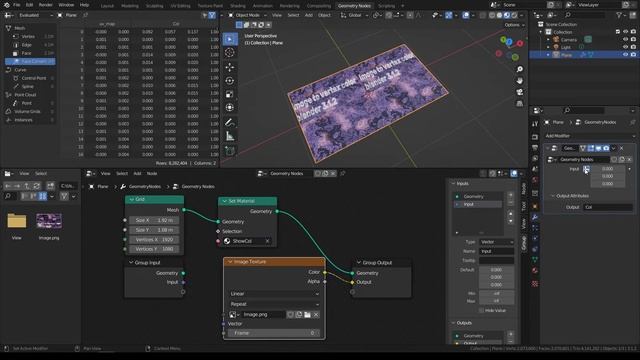Screen dimensions: 640x360
Task: Toggle modifier show in viewport icon
Action: [598, 148]
